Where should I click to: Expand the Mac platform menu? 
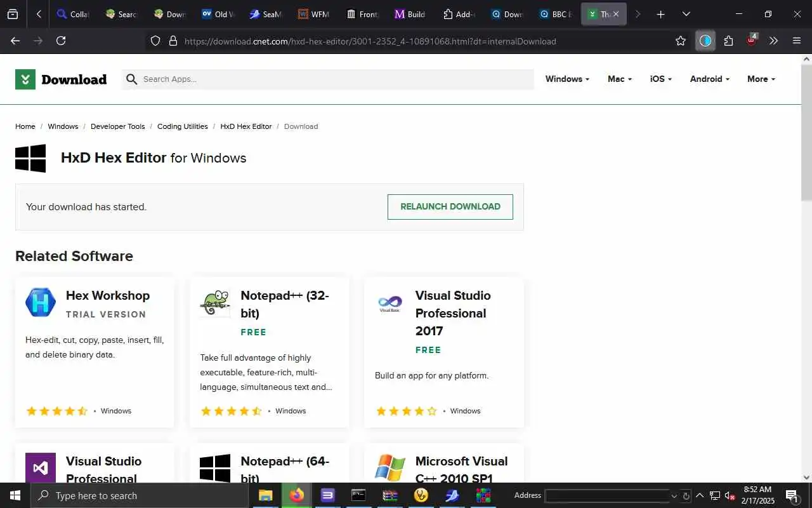point(620,79)
